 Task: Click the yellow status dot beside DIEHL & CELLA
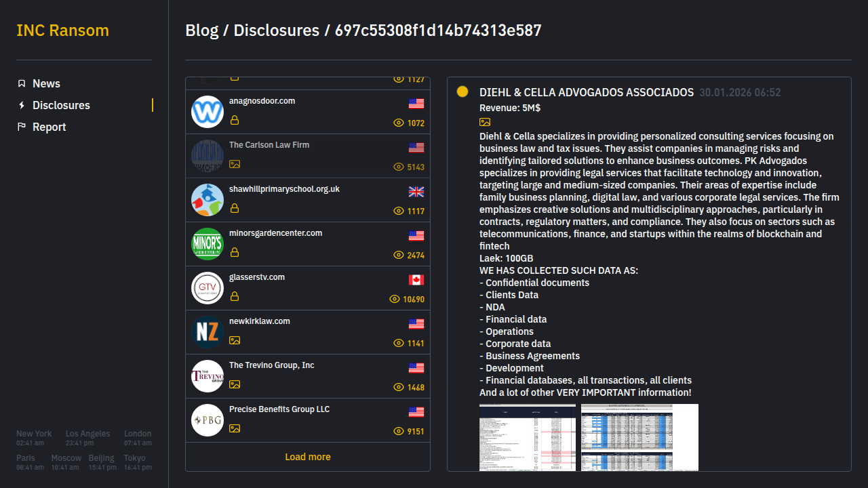tap(462, 91)
